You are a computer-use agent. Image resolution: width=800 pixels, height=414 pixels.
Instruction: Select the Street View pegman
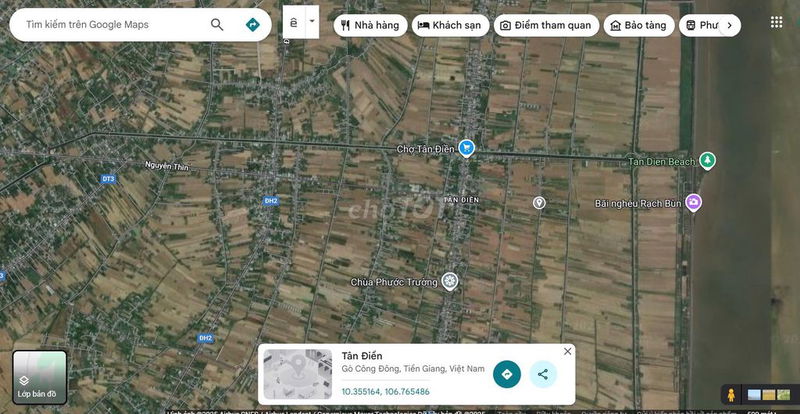[x=731, y=394]
